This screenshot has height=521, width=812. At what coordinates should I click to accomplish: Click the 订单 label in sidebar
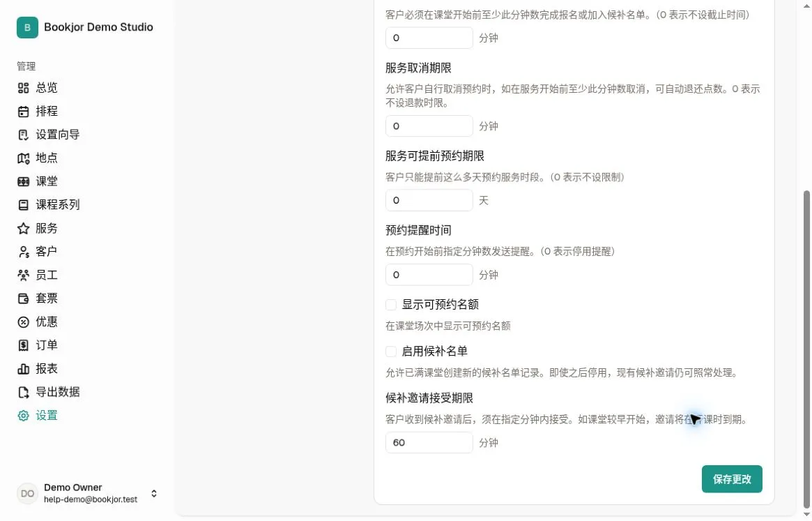[47, 345]
